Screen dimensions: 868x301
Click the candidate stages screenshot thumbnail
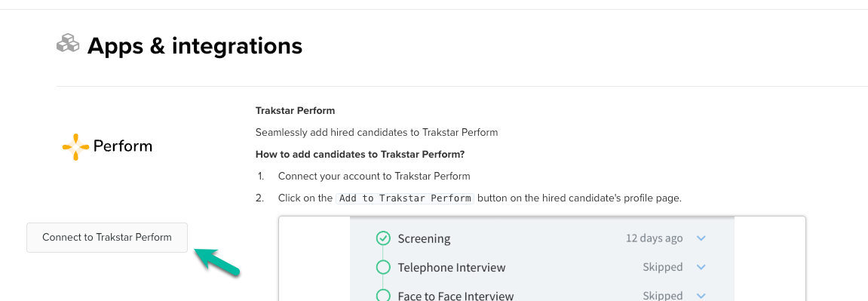click(x=542, y=259)
